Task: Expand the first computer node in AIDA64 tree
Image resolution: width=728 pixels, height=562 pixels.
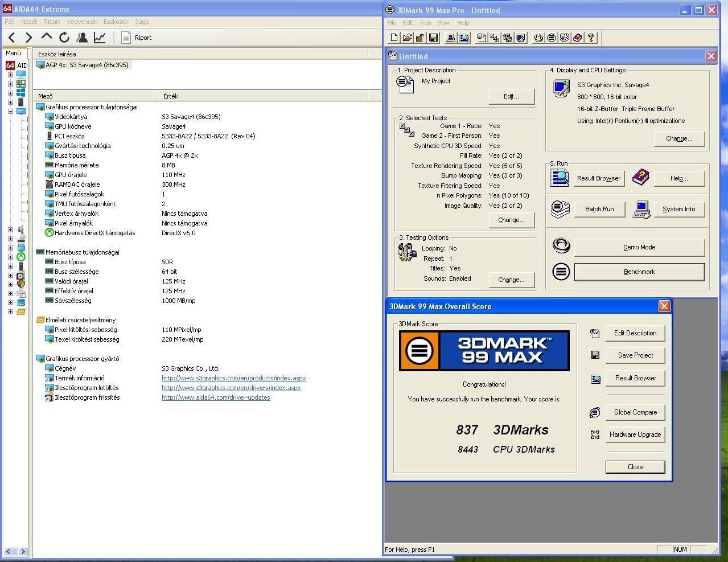Action: tap(10, 75)
